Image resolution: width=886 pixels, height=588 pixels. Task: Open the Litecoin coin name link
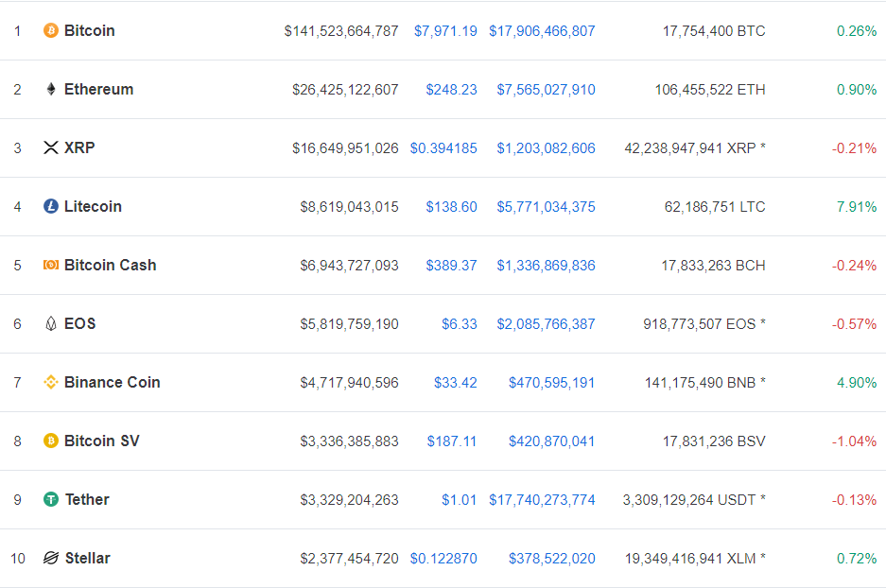(x=93, y=206)
